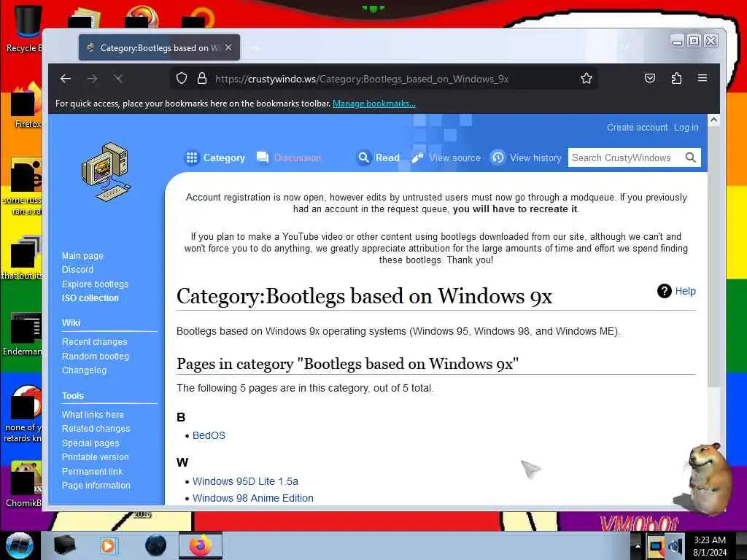
Task: Open the Recycle Bin desktop icon
Action: (x=27, y=28)
